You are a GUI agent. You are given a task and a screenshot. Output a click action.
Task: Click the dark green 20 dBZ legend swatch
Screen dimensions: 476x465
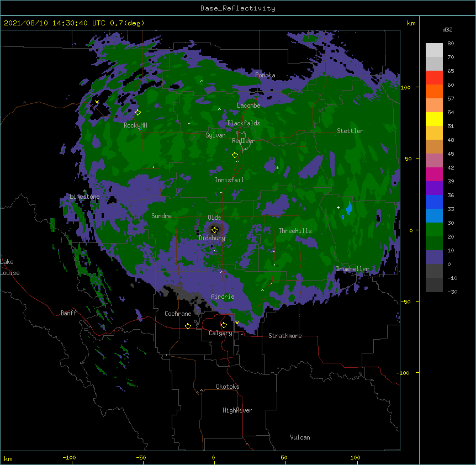434,243
